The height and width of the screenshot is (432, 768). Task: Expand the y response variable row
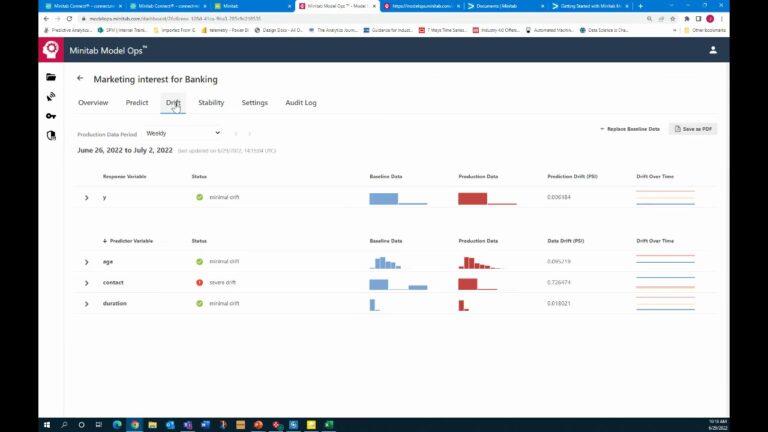[x=87, y=197]
